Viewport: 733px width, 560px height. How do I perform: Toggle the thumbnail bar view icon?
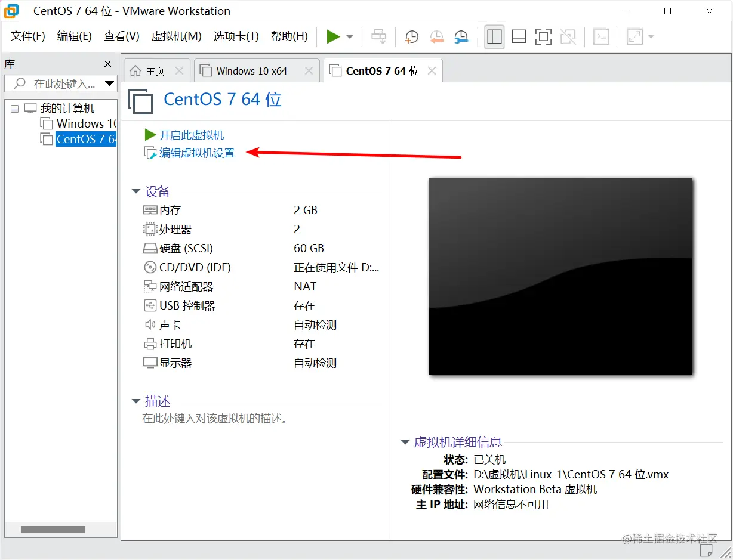519,37
